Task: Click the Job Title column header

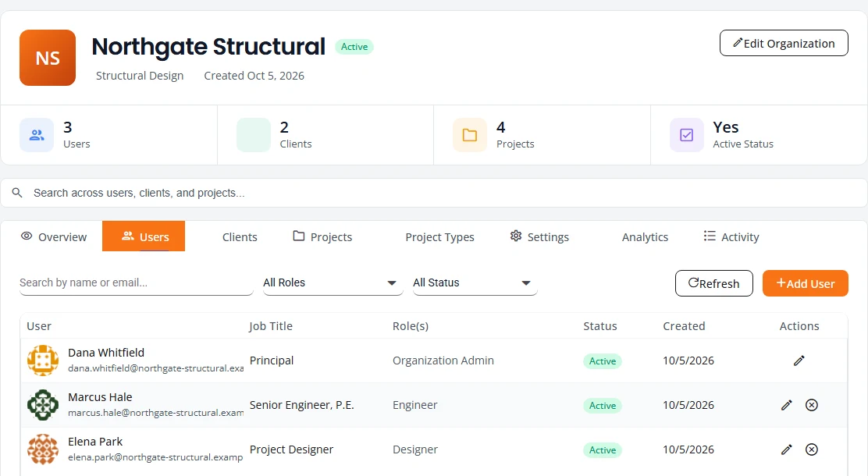Action: 271,326
